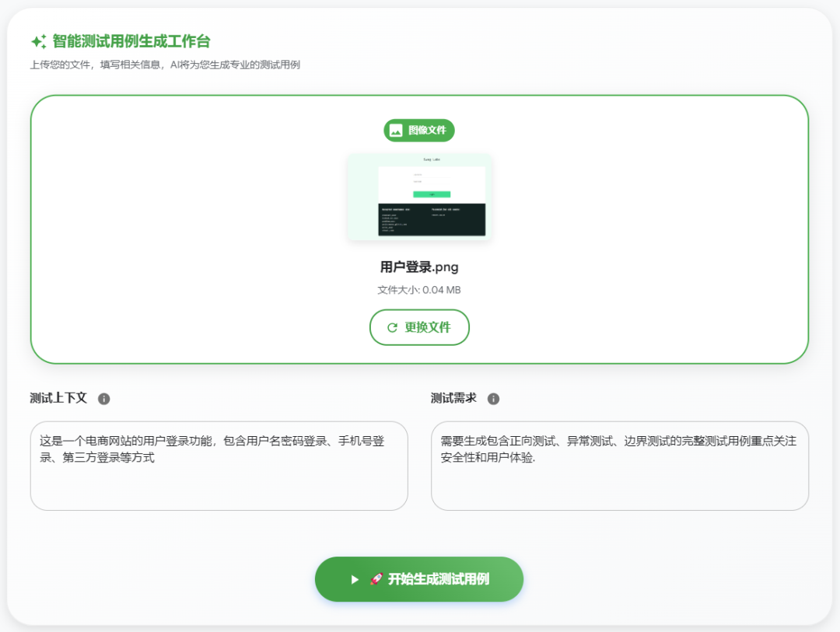Click the info icon next to 测试需求
Screen dimensions: 840x632
tap(493, 399)
